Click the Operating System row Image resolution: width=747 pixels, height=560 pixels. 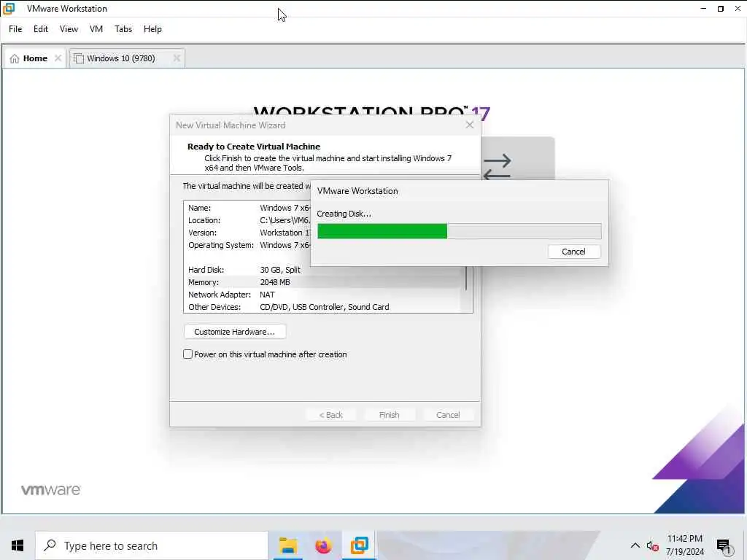(247, 245)
